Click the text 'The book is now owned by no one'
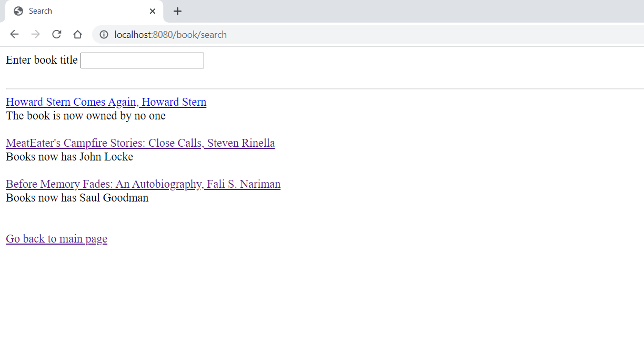Viewport: 644px width, 363px height. click(x=86, y=116)
